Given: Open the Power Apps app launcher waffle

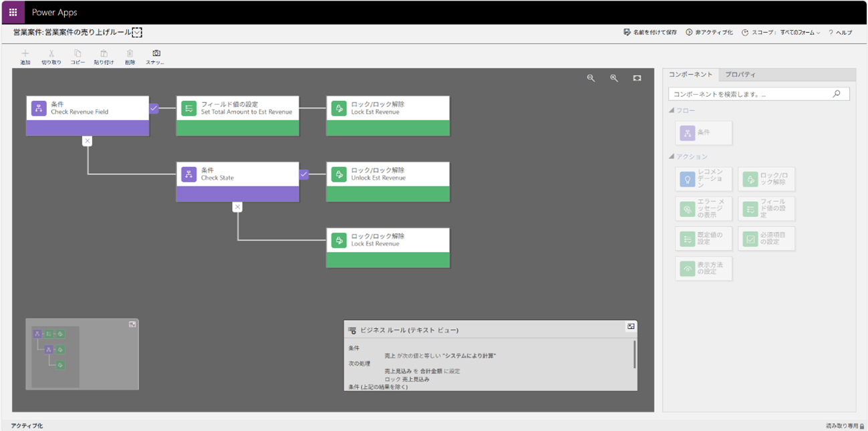Looking at the screenshot, I should 13,12.
